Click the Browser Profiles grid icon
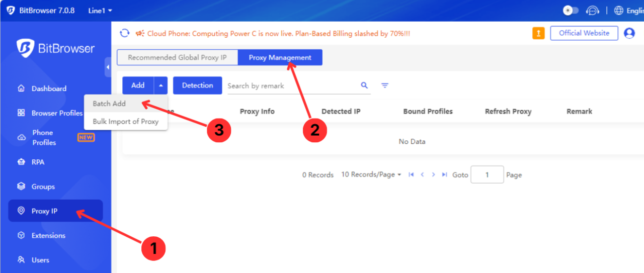Screen dimensions: 644x273 pyautogui.click(x=21, y=113)
